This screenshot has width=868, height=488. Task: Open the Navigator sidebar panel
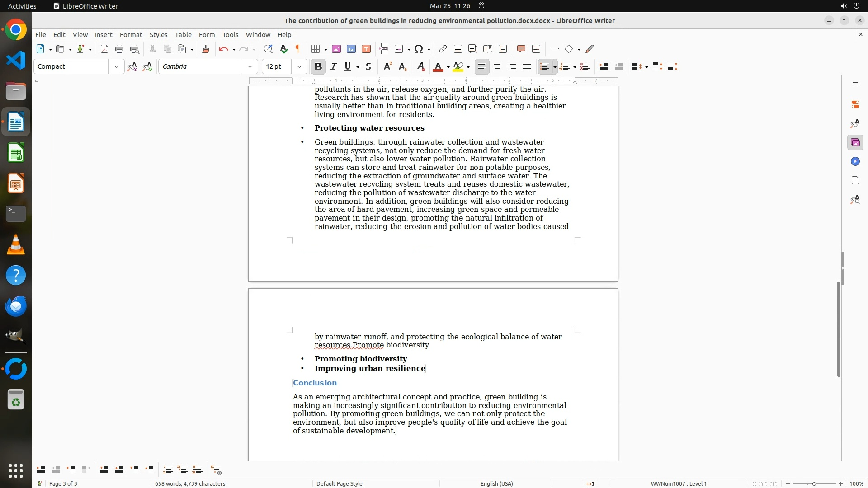pyautogui.click(x=855, y=162)
